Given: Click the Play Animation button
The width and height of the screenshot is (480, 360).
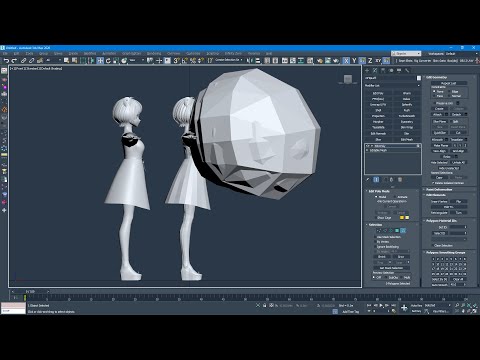Looking at the screenshot, I should (x=381, y=305).
